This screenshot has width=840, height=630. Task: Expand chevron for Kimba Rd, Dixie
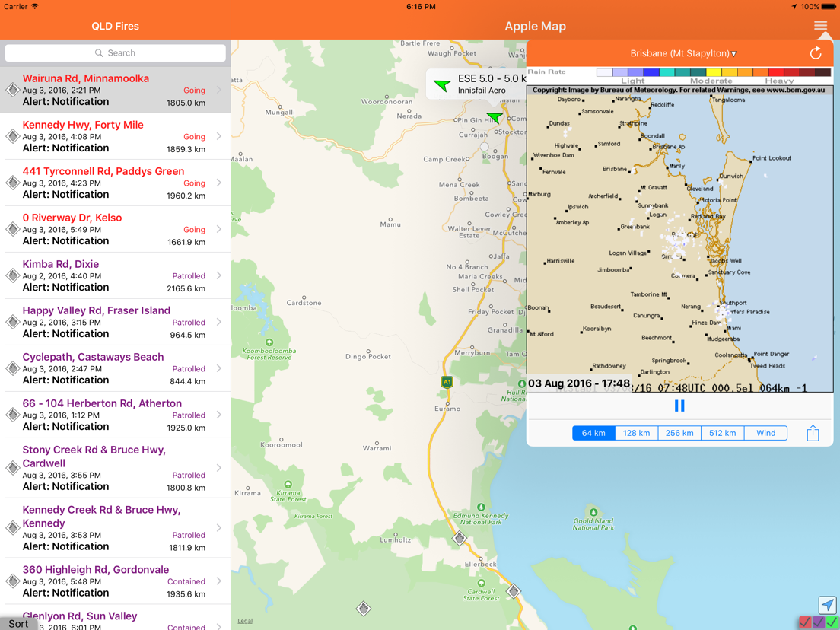(219, 275)
